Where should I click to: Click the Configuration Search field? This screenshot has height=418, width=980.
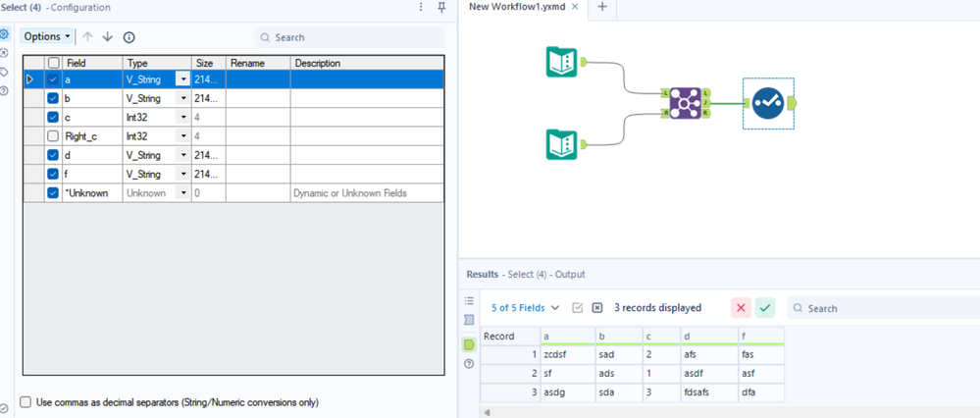pyautogui.click(x=349, y=37)
